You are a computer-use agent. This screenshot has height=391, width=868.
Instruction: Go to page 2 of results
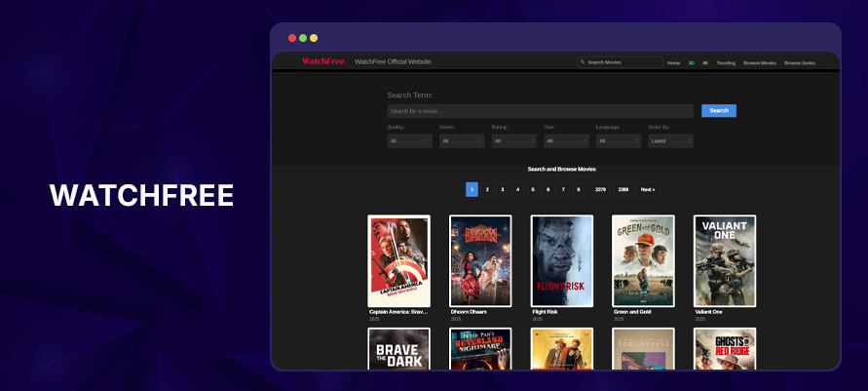pyautogui.click(x=487, y=189)
